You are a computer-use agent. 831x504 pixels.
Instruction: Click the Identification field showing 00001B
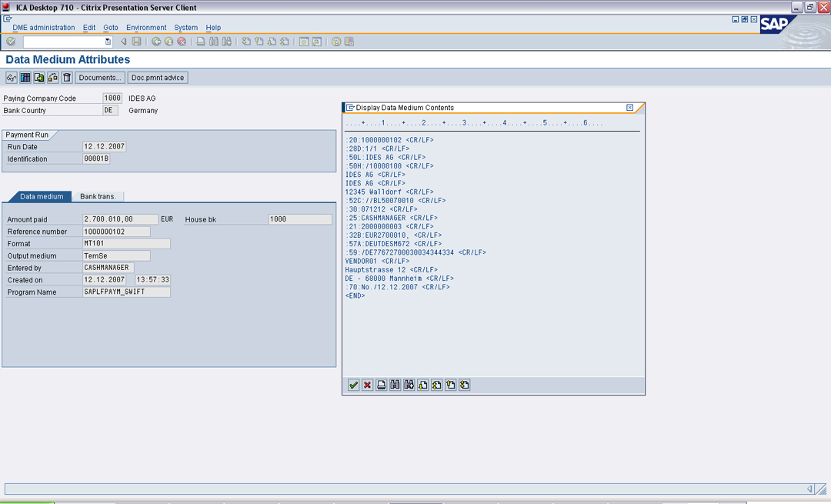(x=96, y=159)
